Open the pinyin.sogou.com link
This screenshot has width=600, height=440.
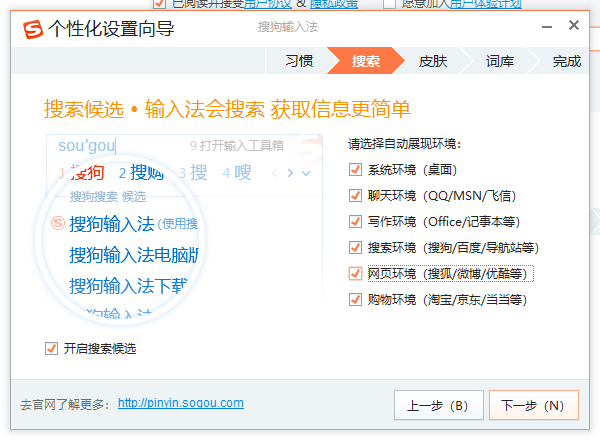(181, 403)
